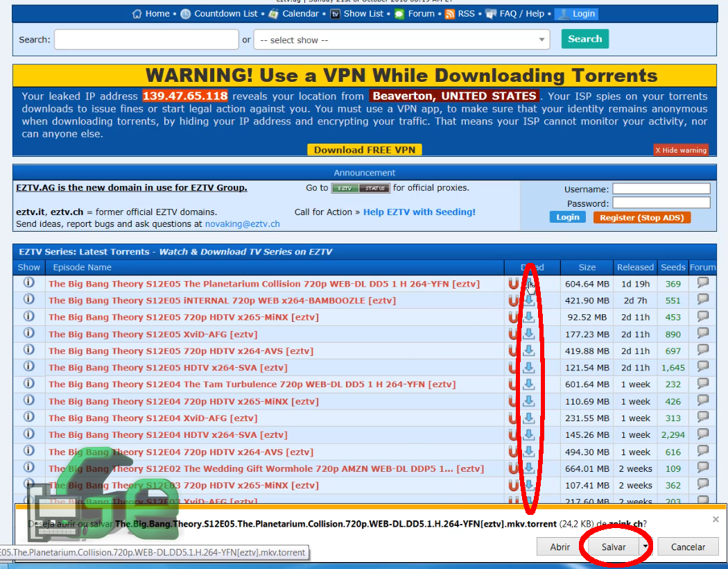This screenshot has width=728, height=569.
Task: Open forum comments for S12E05 BAMBOOZLE row
Action: (703, 299)
